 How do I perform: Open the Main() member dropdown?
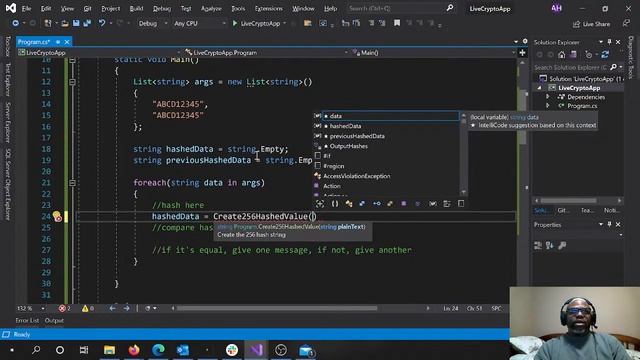433,53
